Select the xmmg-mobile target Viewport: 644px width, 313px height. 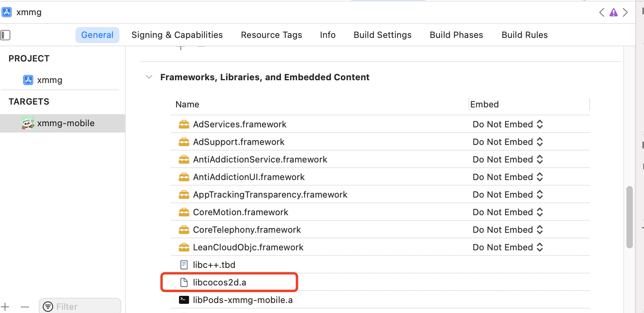(x=66, y=123)
